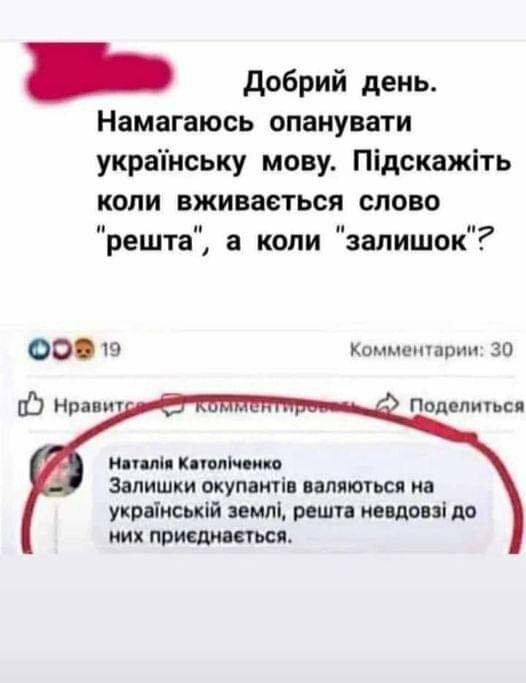Click the reply thread line under avatar
Screen dimensions: 526x683
pyautogui.click(x=56, y=525)
